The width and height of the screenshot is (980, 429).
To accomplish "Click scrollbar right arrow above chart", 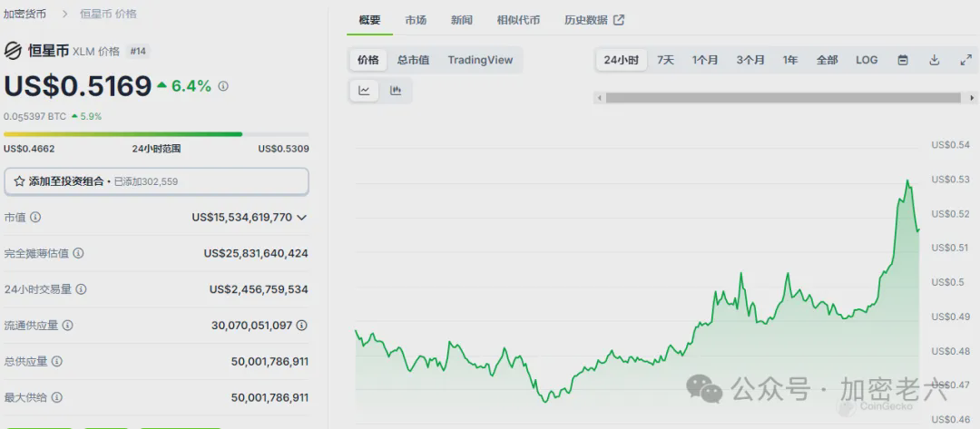I will 972,98.
